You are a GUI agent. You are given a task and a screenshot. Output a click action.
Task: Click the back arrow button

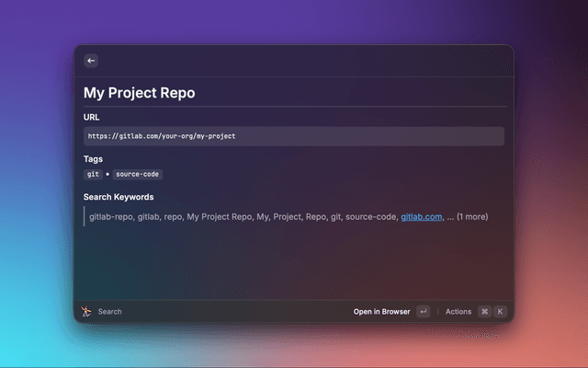(91, 61)
